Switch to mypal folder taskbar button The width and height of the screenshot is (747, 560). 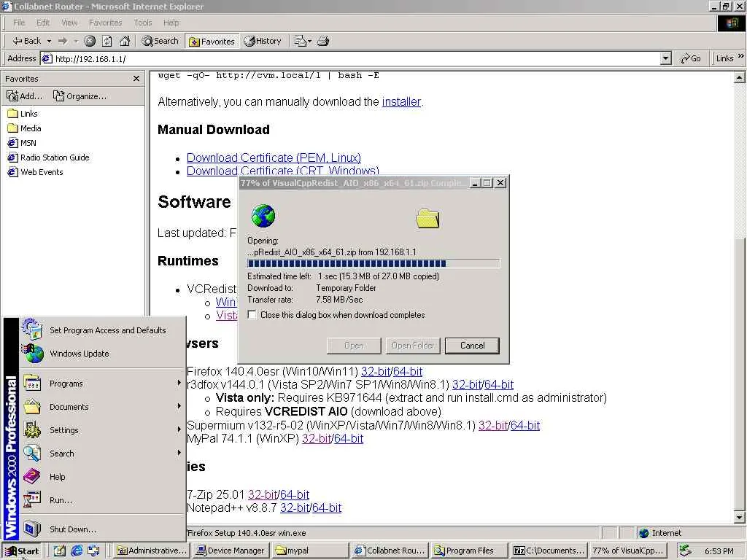pos(309,551)
